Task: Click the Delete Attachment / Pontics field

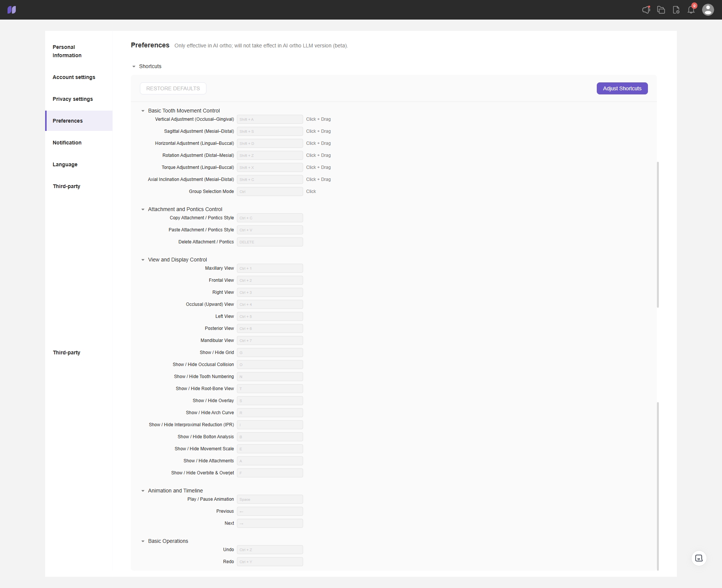Action: [x=270, y=242]
